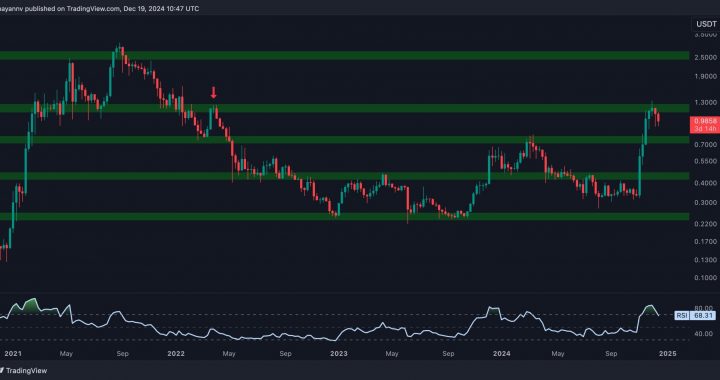Click the 0.1300 price axis label

(705, 260)
